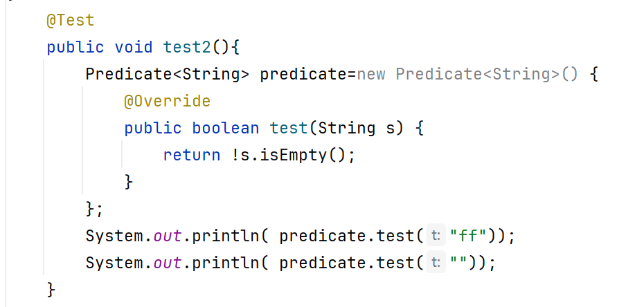Click the boolean keyword in test method
Screen dimensions: 644x307
(226, 129)
